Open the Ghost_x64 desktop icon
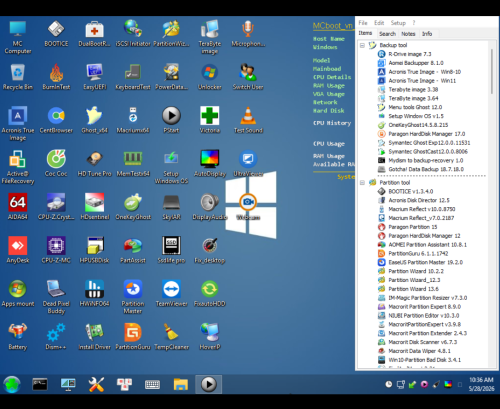Image resolution: width=500 pixels, height=409 pixels. [x=95, y=120]
